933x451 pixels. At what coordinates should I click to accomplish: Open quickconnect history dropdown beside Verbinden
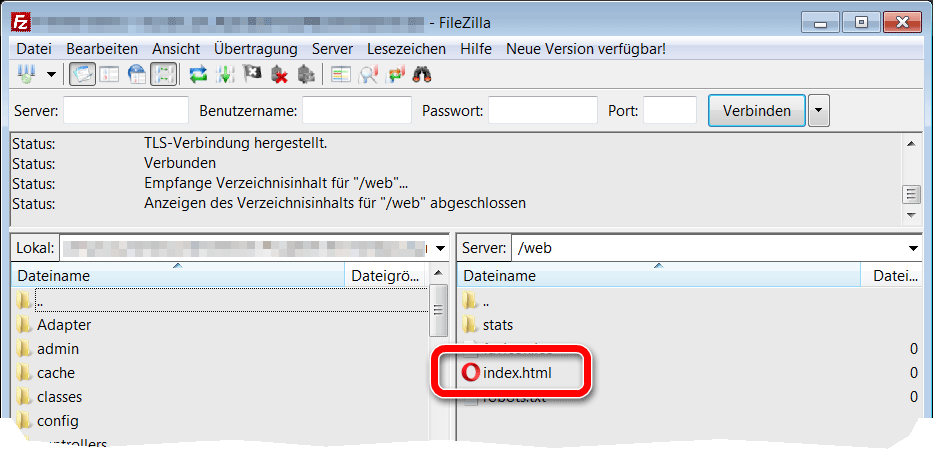pyautogui.click(x=819, y=111)
